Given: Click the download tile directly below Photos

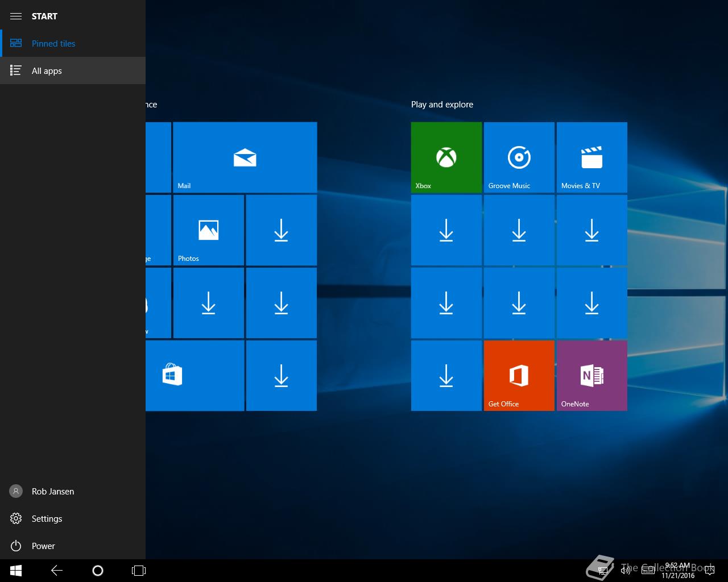Looking at the screenshot, I should [209, 303].
